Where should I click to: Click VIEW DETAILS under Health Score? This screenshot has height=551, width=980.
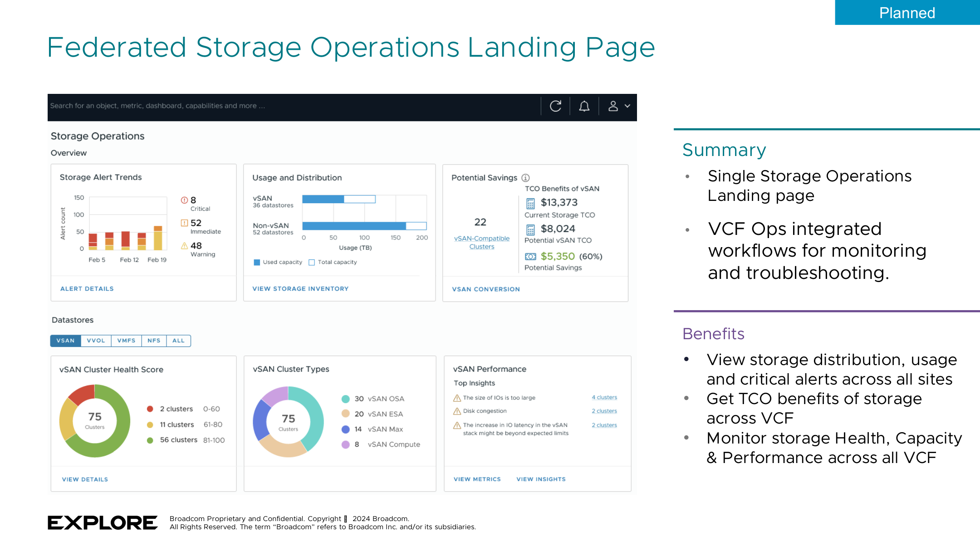(85, 479)
